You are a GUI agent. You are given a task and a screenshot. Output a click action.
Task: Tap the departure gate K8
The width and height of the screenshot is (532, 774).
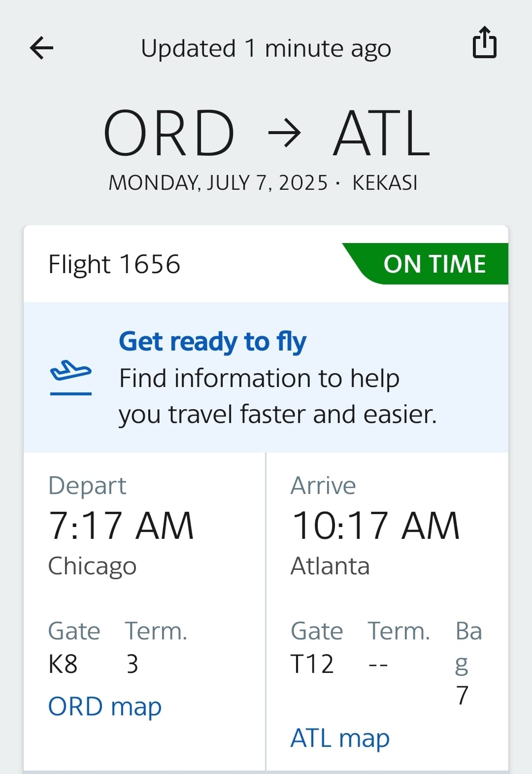(63, 664)
